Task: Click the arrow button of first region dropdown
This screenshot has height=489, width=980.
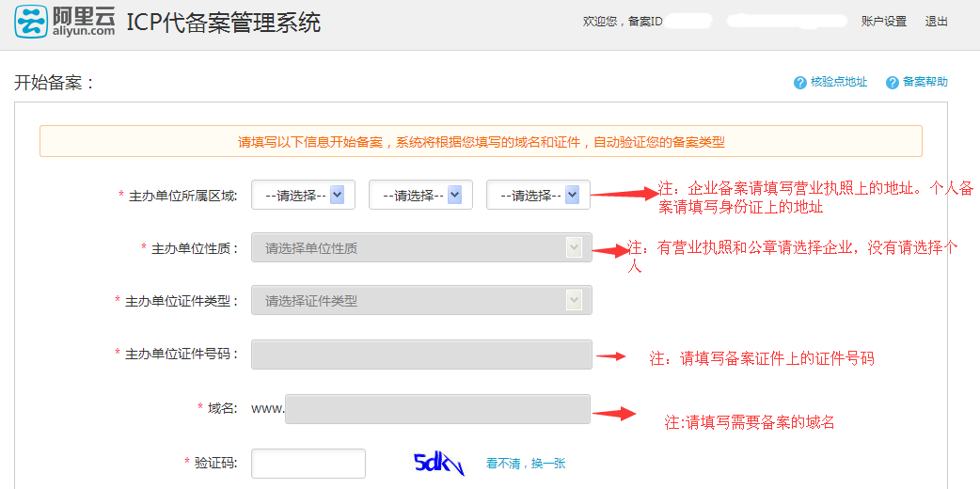Action: (x=338, y=195)
